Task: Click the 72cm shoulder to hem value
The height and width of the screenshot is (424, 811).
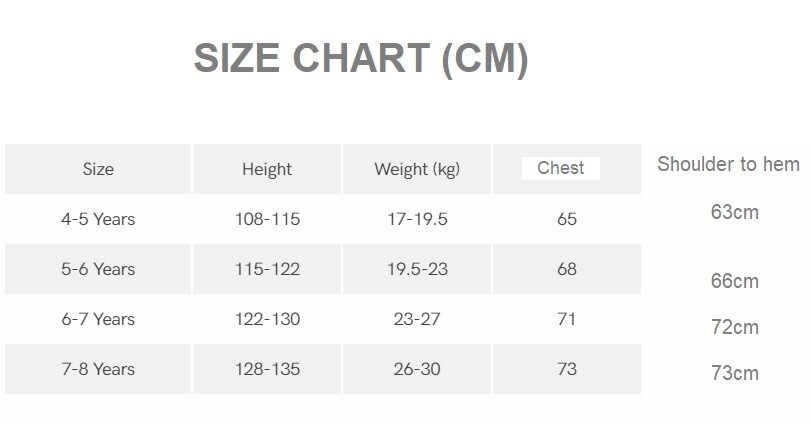Action: [735, 328]
